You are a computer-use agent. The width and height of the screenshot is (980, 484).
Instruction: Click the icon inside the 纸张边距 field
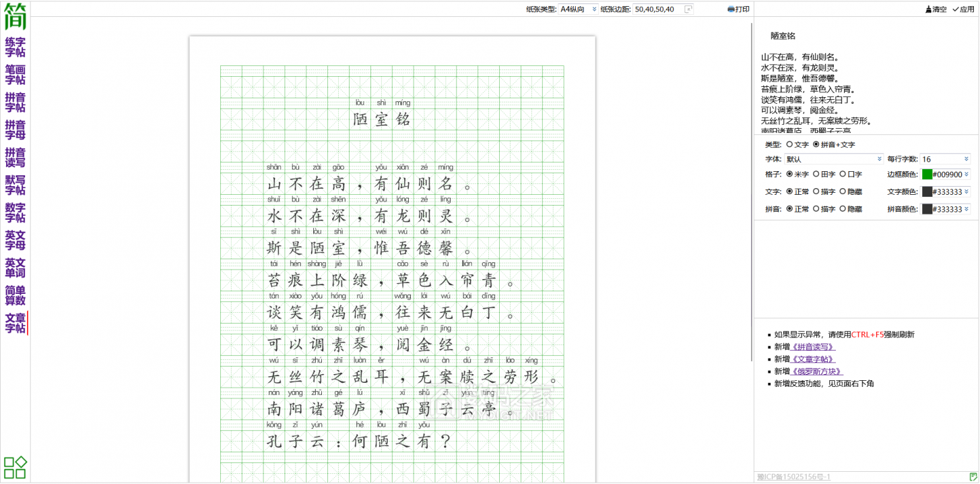pyautogui.click(x=688, y=9)
